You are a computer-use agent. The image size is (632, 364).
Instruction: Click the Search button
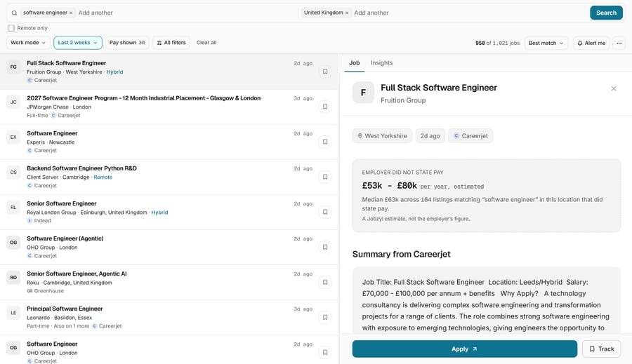point(606,13)
